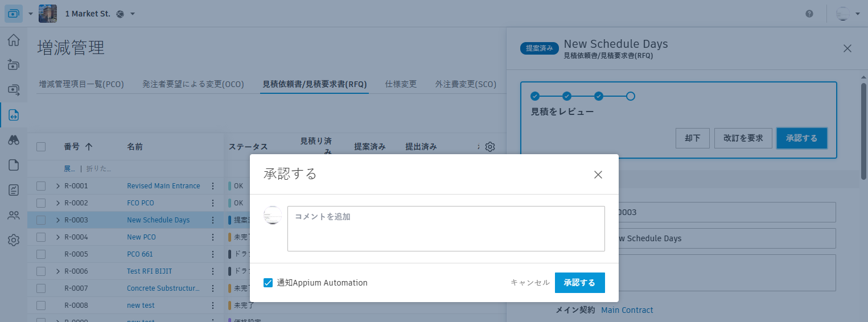Click the コメントを追加 comment field

pos(446,229)
